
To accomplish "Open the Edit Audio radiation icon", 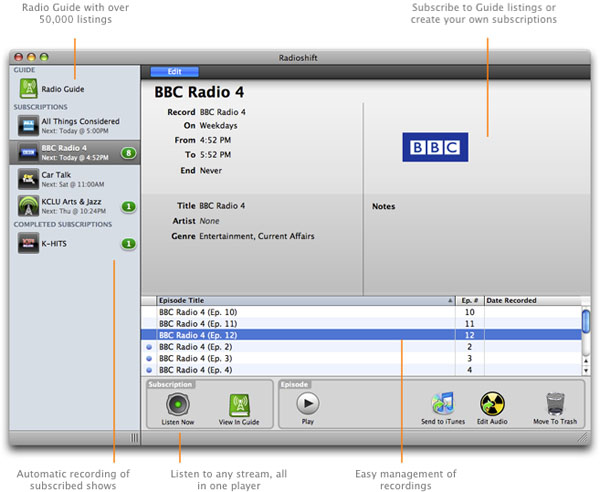I will pos(493,403).
